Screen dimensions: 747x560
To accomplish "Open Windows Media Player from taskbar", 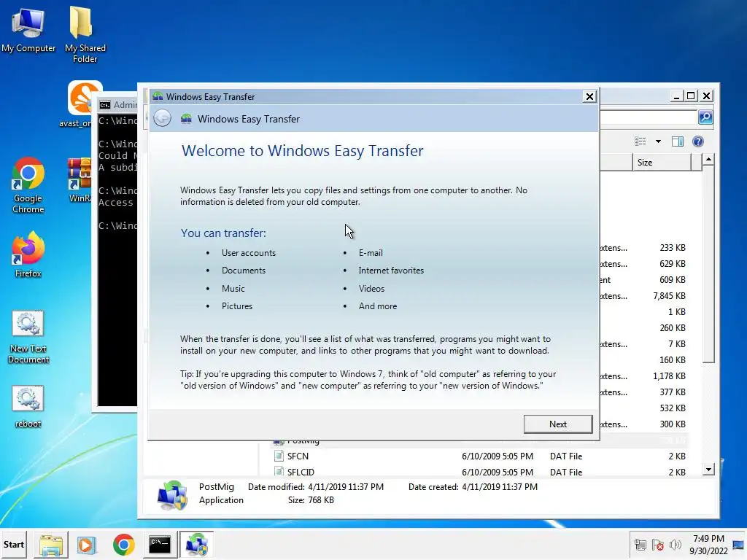I will coord(87,545).
